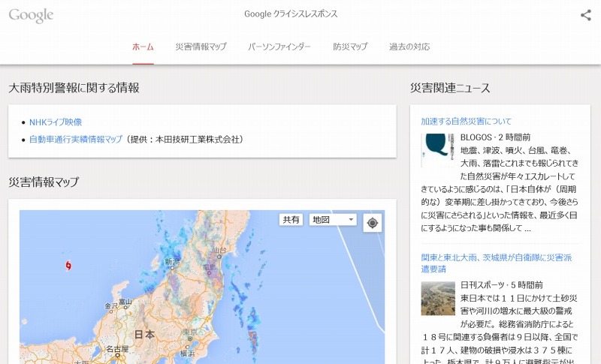This screenshot has height=364, width=601.
Task: Open news article 加速する自然災害について
Action: coord(467,122)
